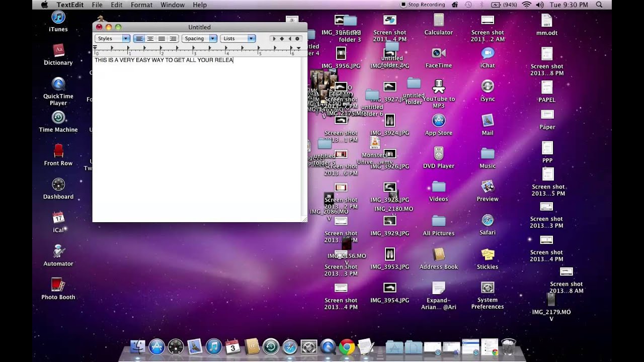Open Google Chrome from the Dock
This screenshot has height=362, width=644.
(347, 346)
